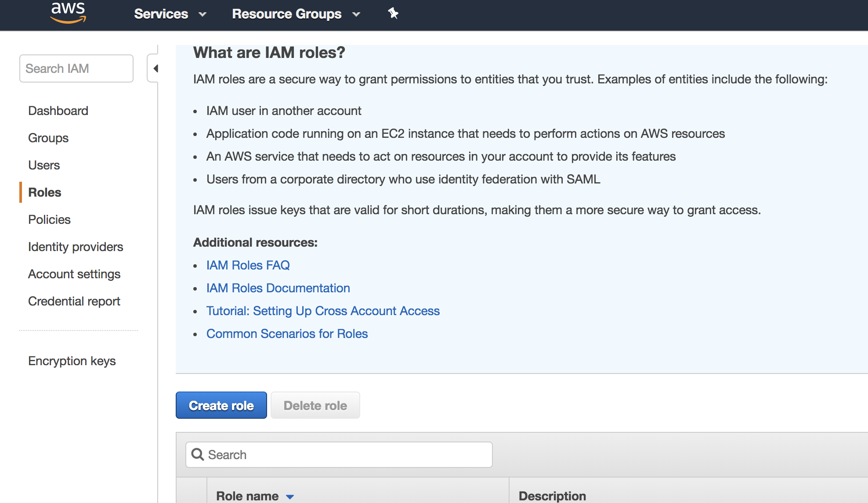Go to Groups section
Viewport: 868px width, 503px height.
(48, 138)
